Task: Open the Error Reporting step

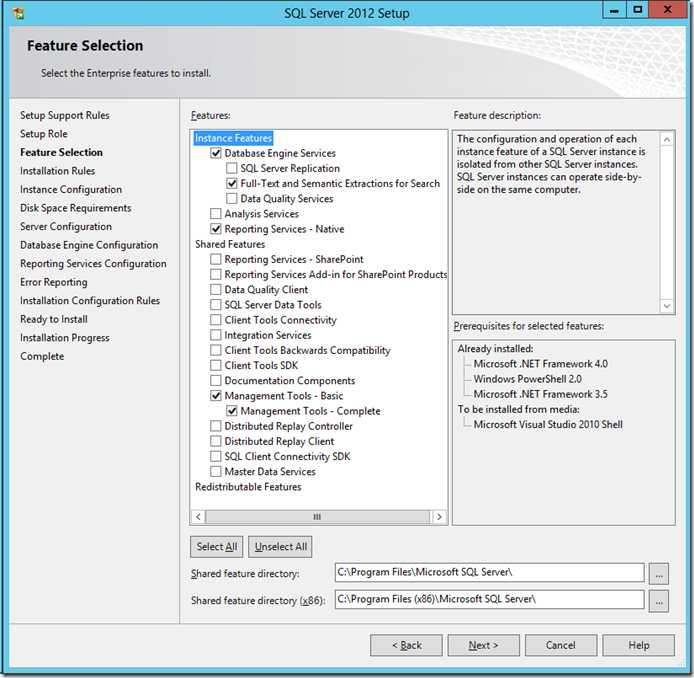Action: pyautogui.click(x=54, y=282)
